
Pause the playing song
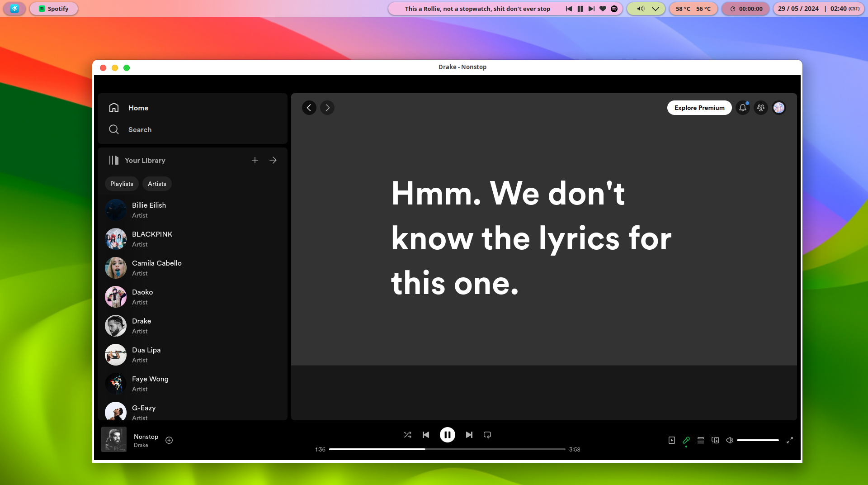pos(448,435)
